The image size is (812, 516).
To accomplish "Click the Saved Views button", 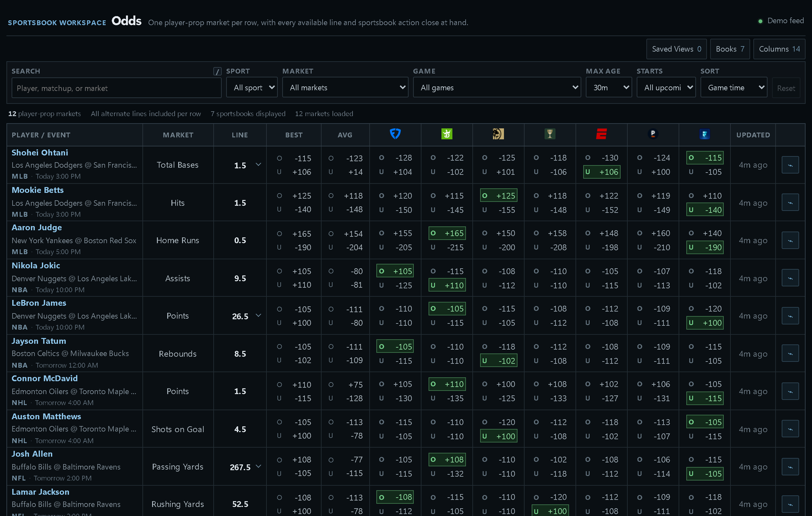I will tap(676, 49).
